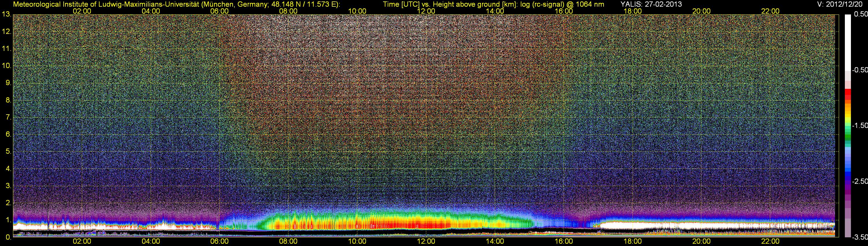
Task: Select the 16:00 label on the top time axis
Action: coord(564,11)
